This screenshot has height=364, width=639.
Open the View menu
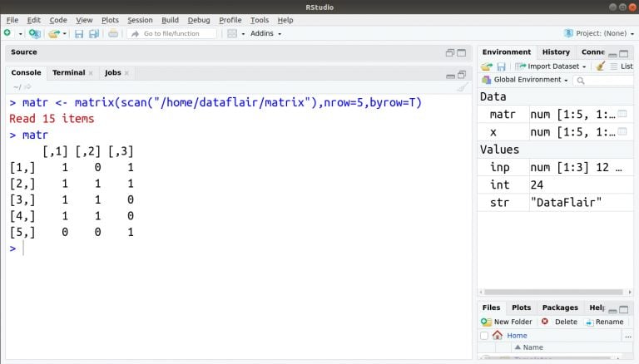click(84, 20)
